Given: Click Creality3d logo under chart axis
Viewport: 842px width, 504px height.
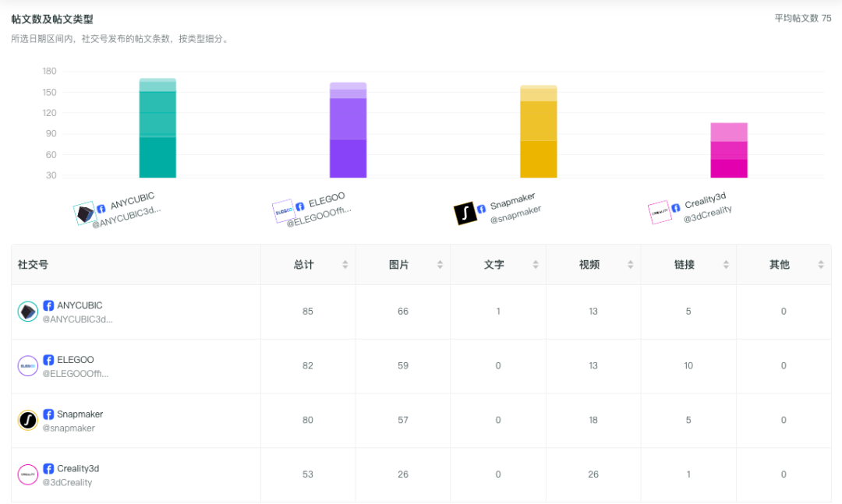Looking at the screenshot, I should click(x=660, y=212).
